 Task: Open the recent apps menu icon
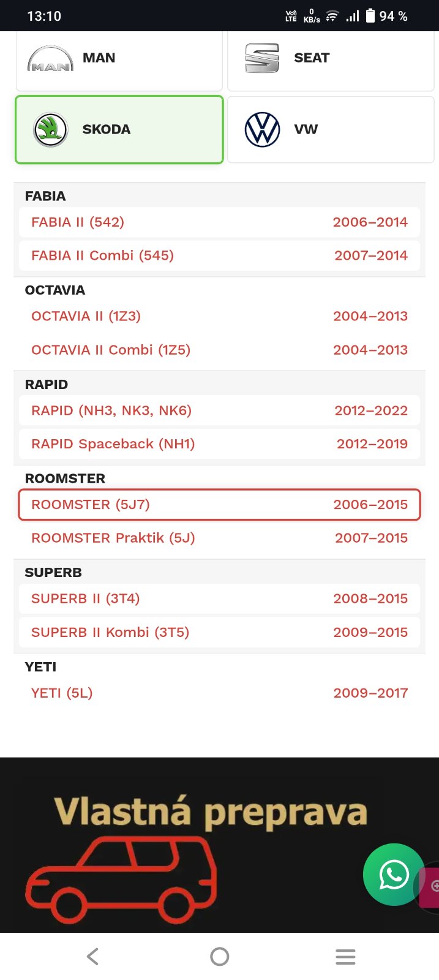click(345, 957)
